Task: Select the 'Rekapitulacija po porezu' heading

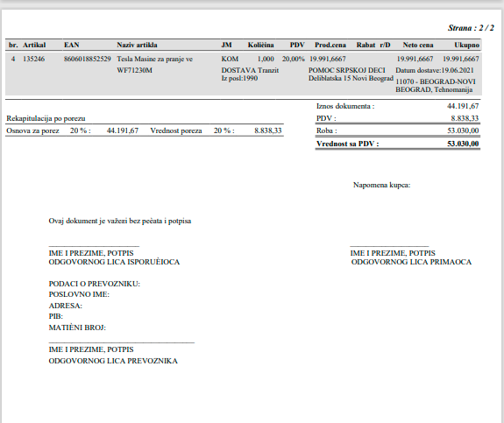Action: click(x=46, y=118)
